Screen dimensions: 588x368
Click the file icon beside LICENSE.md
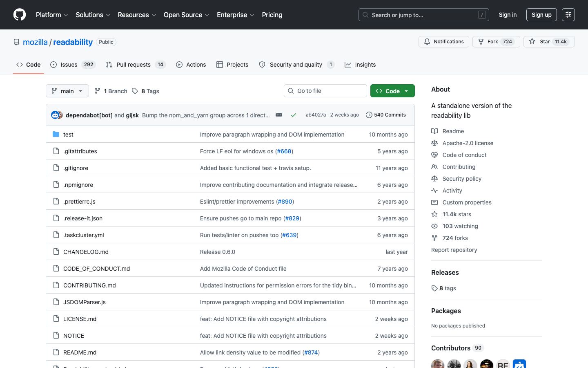(x=56, y=319)
